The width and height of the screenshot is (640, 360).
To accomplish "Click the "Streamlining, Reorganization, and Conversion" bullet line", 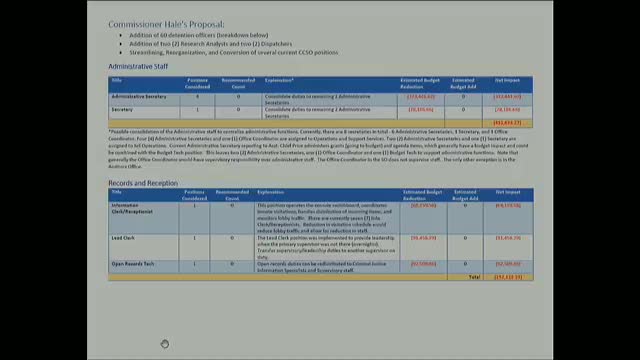I will coord(233,52).
